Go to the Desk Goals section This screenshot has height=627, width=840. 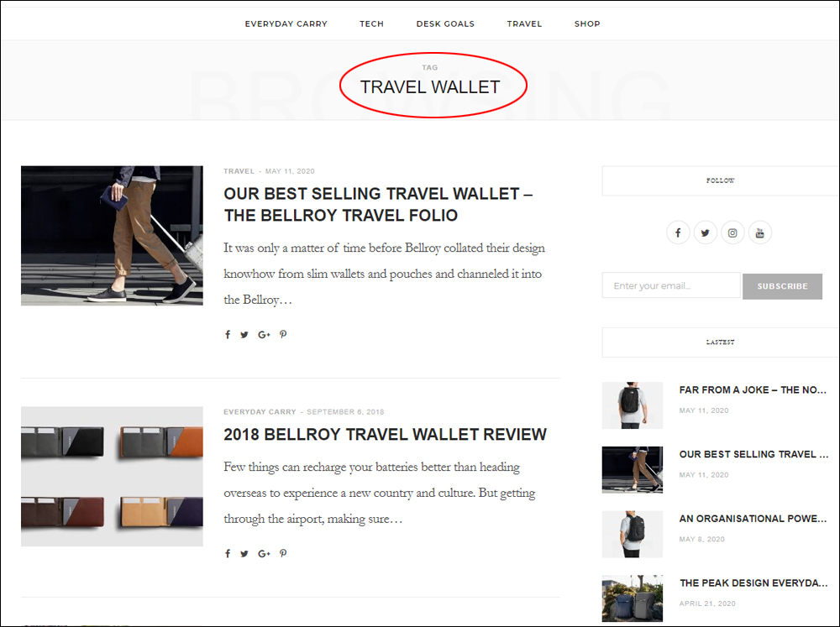(x=445, y=24)
